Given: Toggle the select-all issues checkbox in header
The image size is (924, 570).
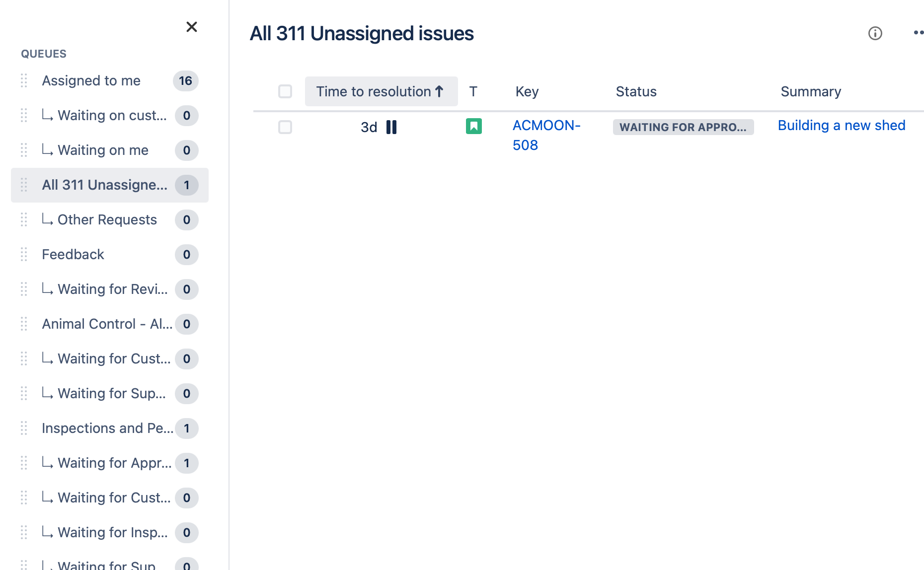Looking at the screenshot, I should (x=285, y=91).
